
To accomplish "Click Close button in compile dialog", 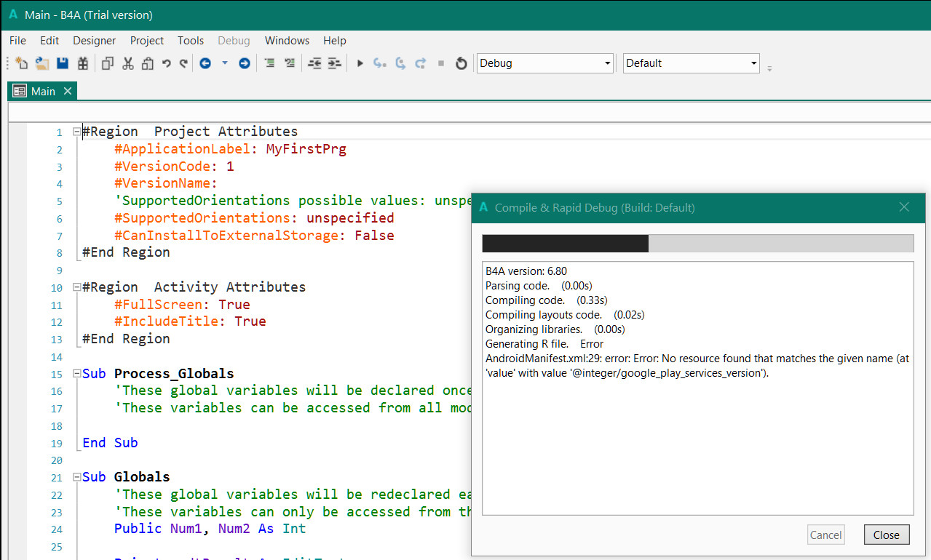I will [886, 535].
